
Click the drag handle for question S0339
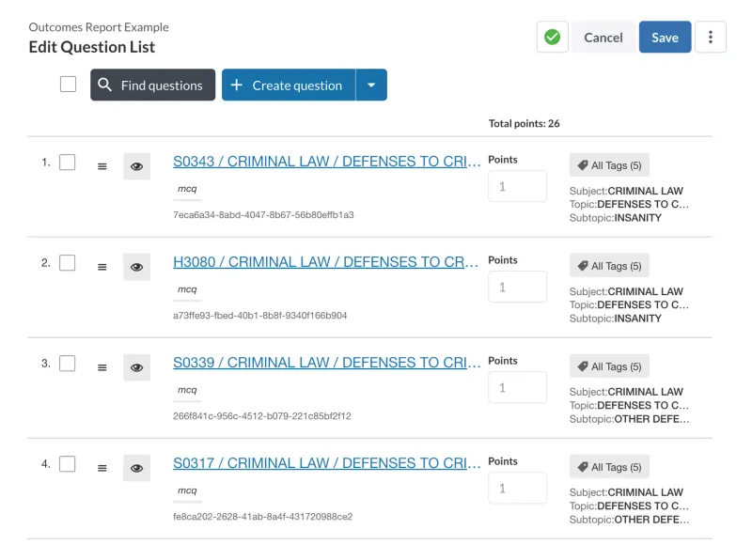(x=102, y=367)
